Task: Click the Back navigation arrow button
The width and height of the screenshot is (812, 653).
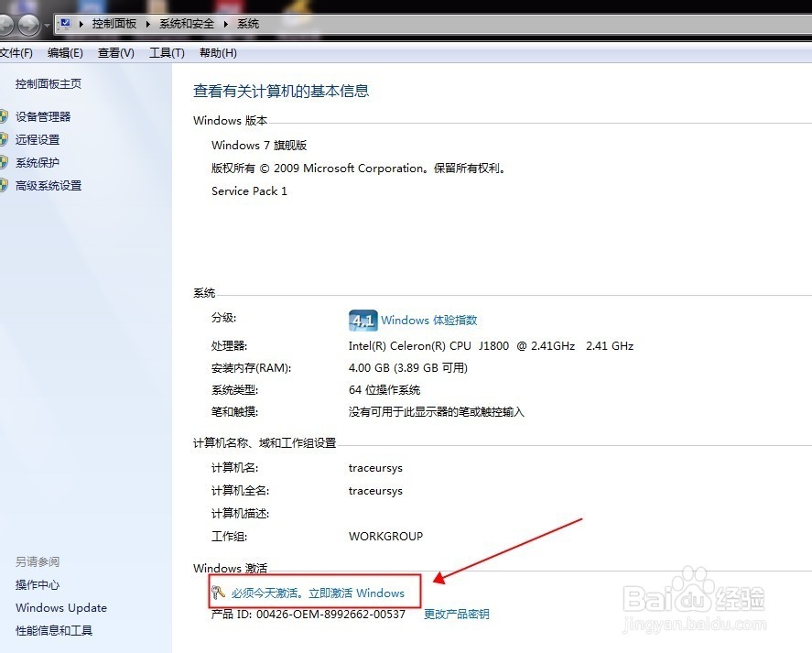Action: pyautogui.click(x=5, y=25)
